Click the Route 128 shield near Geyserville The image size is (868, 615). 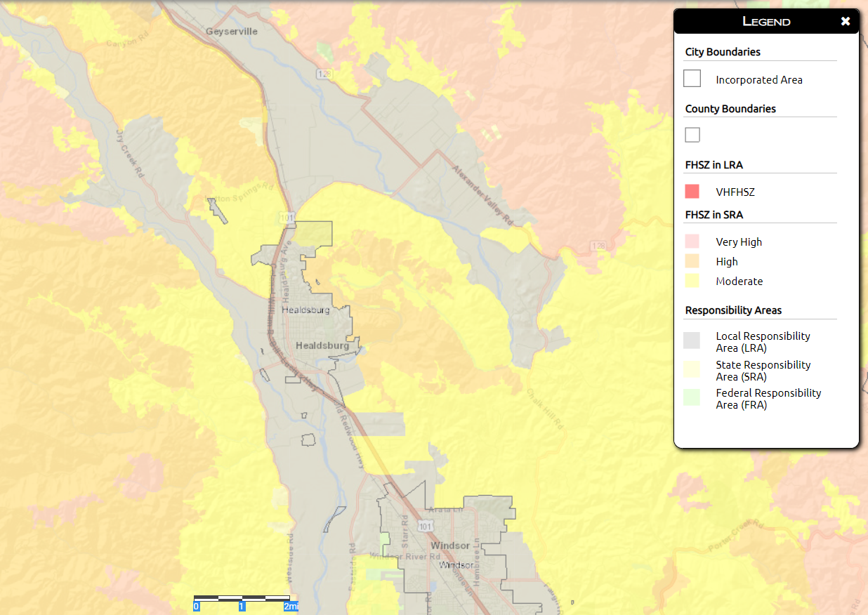pos(324,72)
